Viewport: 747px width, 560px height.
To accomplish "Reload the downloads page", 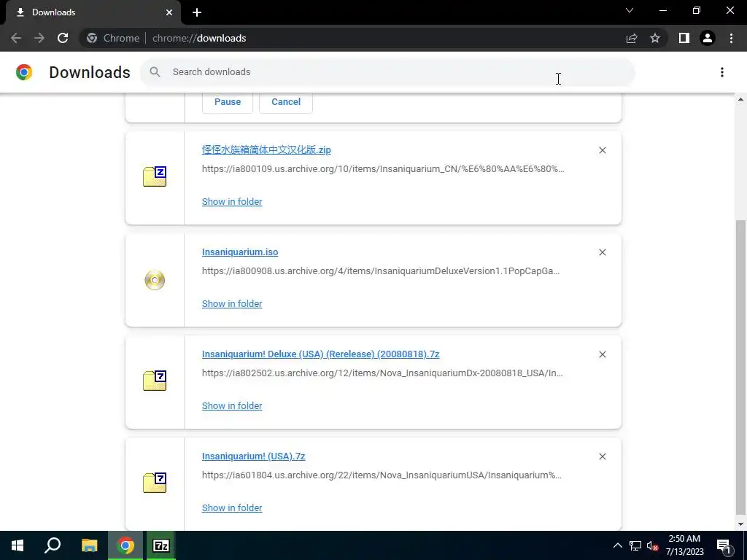I will pyautogui.click(x=63, y=38).
